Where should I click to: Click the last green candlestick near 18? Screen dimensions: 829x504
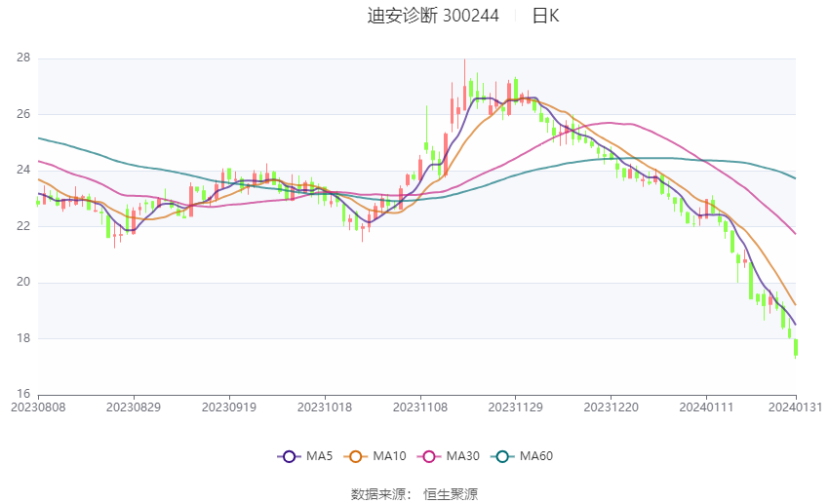[x=796, y=348]
